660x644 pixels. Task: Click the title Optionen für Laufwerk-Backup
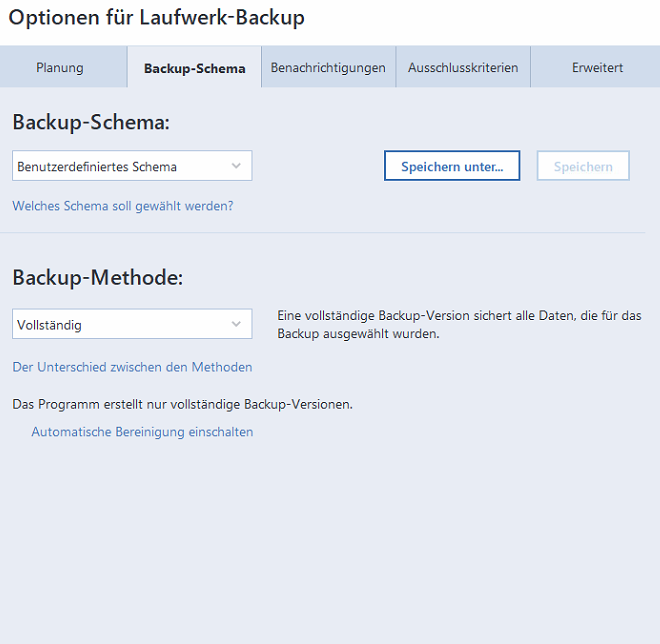(x=157, y=18)
